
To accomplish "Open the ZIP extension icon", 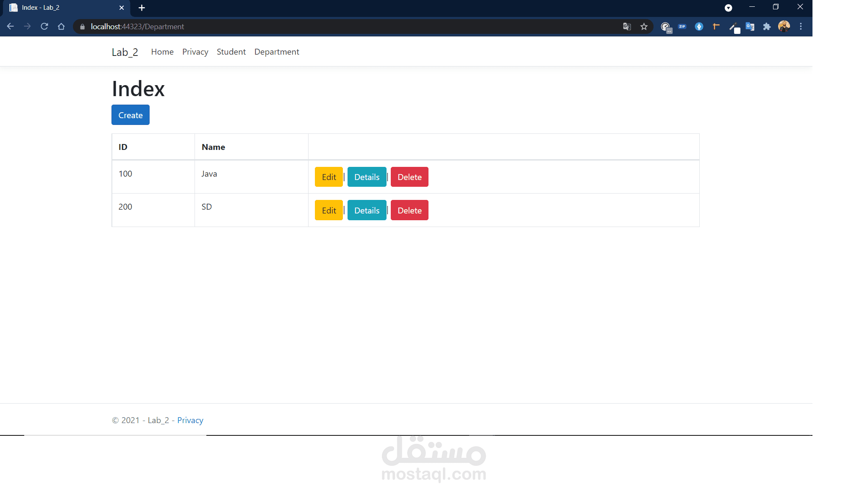I will click(682, 27).
